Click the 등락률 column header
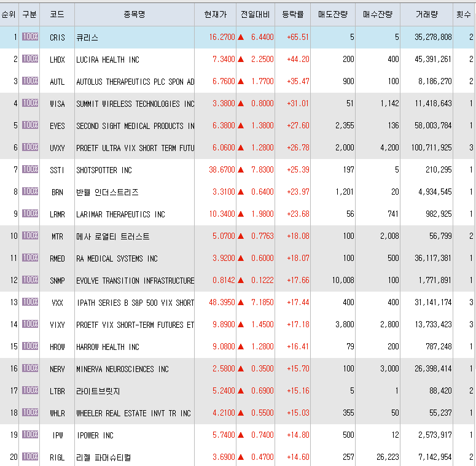The width and height of the screenshot is (476, 466). tap(292, 14)
